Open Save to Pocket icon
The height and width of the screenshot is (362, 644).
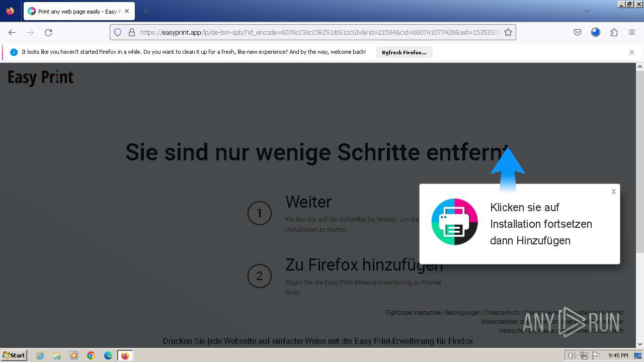coord(578,32)
